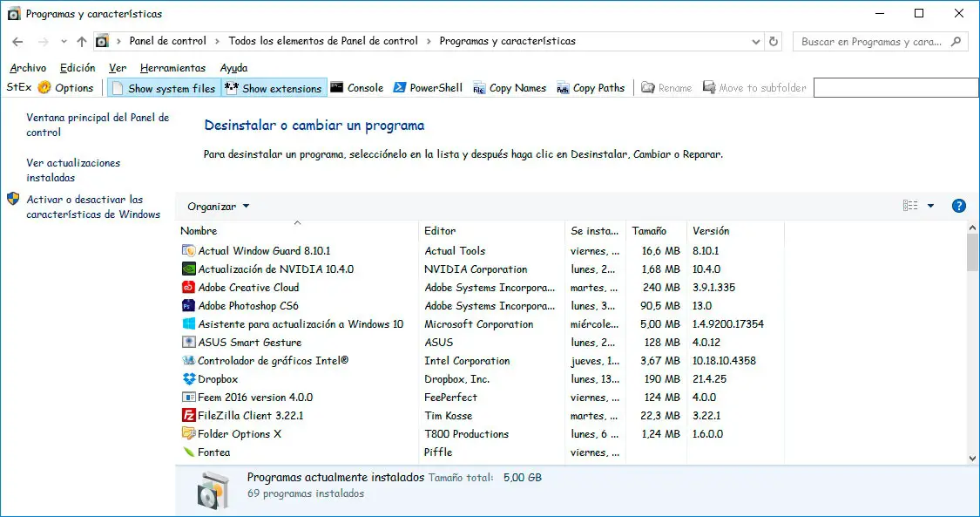Click T800 Productions editor cell
The width and height of the screenshot is (980, 517).
(466, 434)
